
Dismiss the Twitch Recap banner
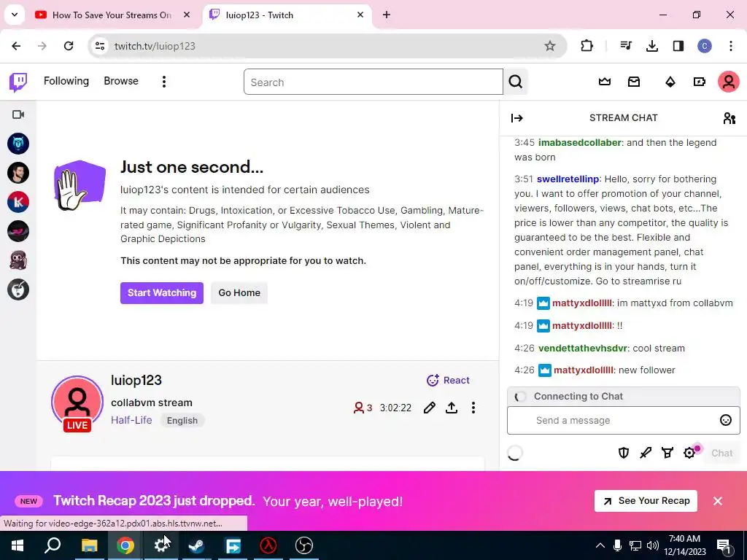tap(718, 501)
